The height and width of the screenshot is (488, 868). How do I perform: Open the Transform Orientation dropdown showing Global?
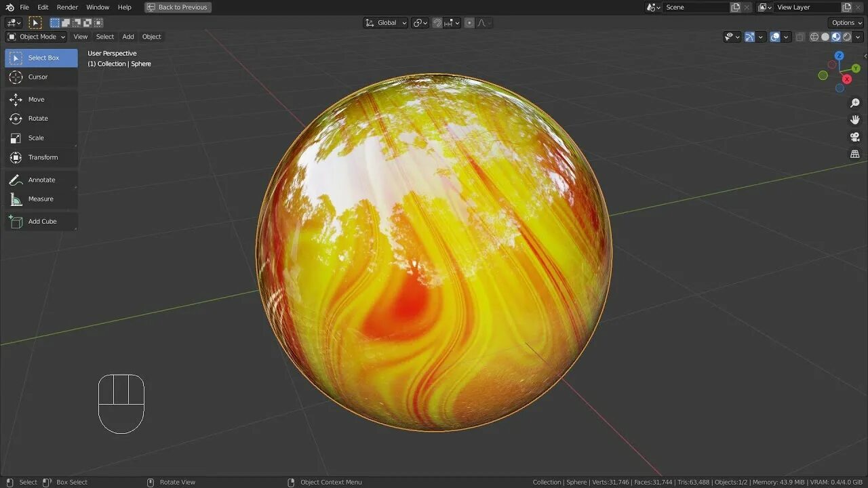coord(385,22)
